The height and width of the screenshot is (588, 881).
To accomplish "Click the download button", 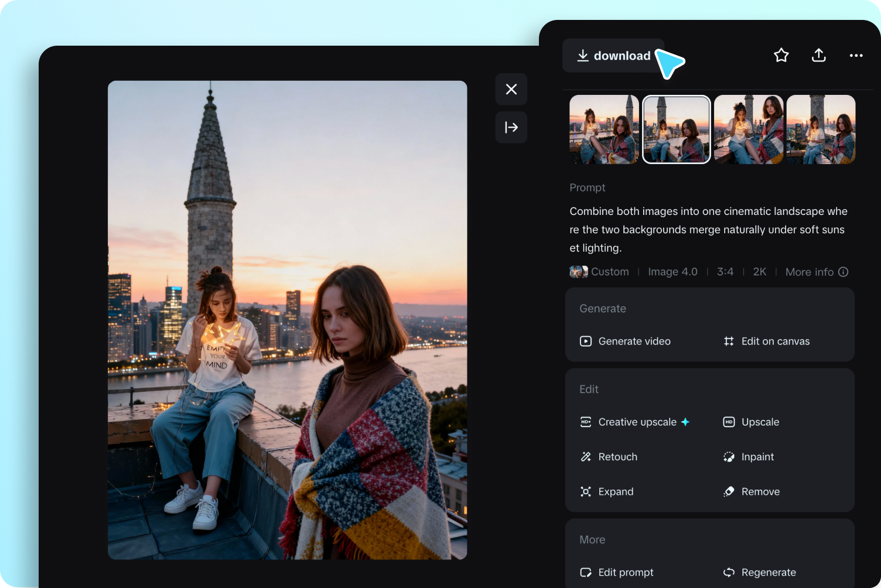I will pos(614,56).
